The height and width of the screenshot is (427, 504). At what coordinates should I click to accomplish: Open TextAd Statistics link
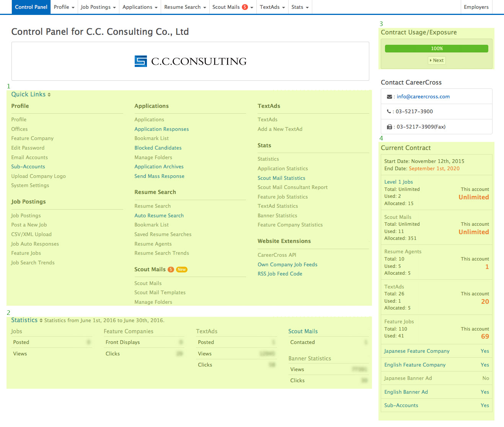[277, 206]
